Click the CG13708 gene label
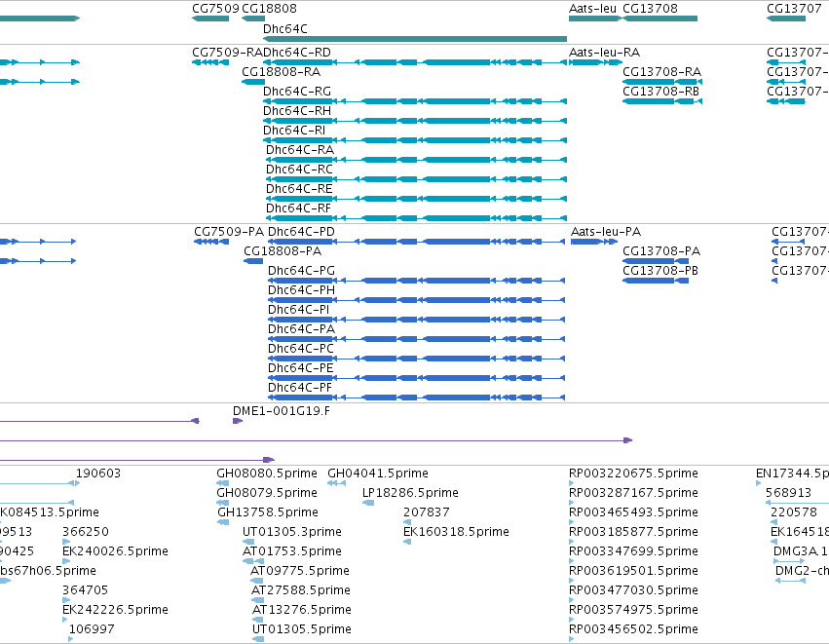829x644 pixels. (x=650, y=9)
